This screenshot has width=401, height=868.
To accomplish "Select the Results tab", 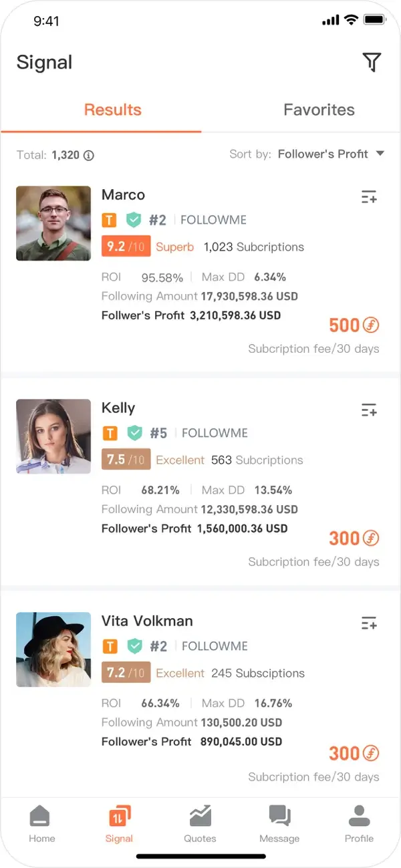I will click(112, 110).
